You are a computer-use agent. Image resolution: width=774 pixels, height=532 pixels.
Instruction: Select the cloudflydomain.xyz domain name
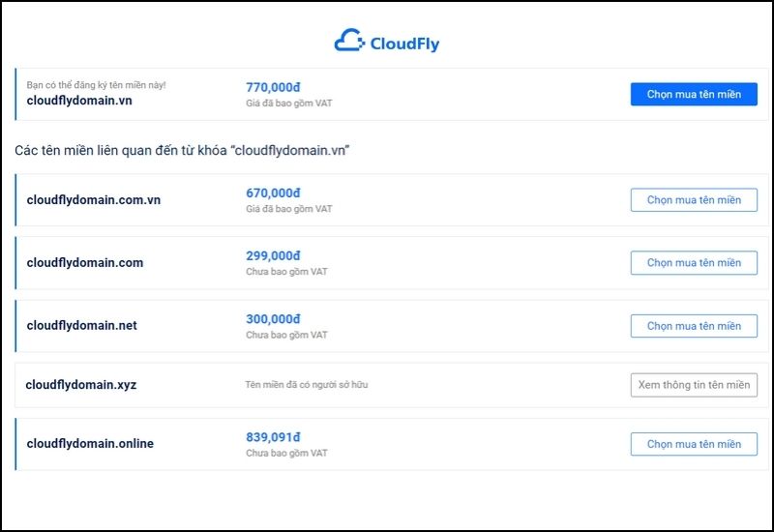(x=81, y=384)
